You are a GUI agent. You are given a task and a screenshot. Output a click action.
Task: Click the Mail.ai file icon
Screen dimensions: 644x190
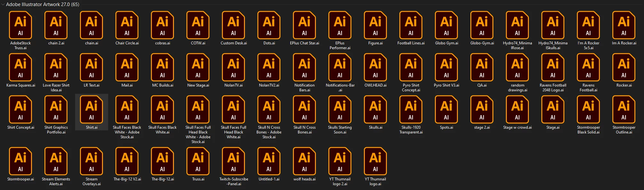127,67
